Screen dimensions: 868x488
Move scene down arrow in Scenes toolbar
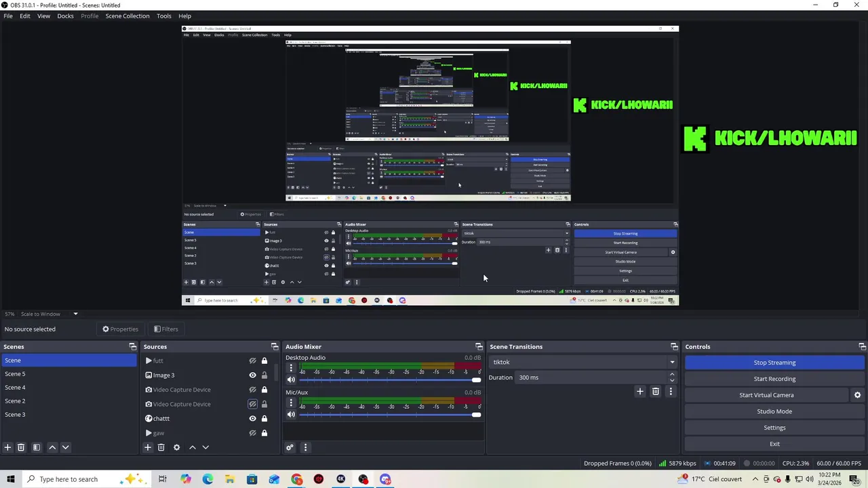point(66,447)
